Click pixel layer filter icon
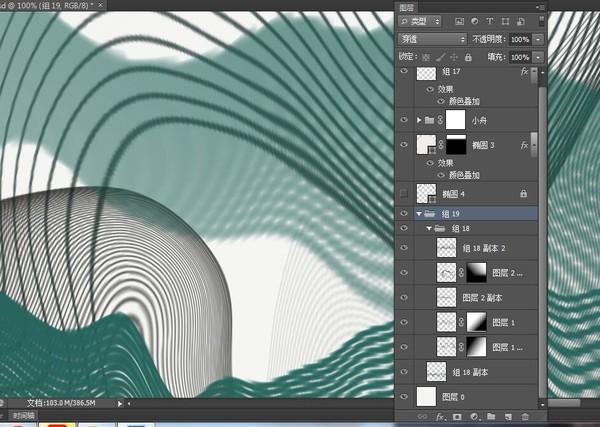Image resolution: width=600 pixels, height=427 pixels. [459, 21]
